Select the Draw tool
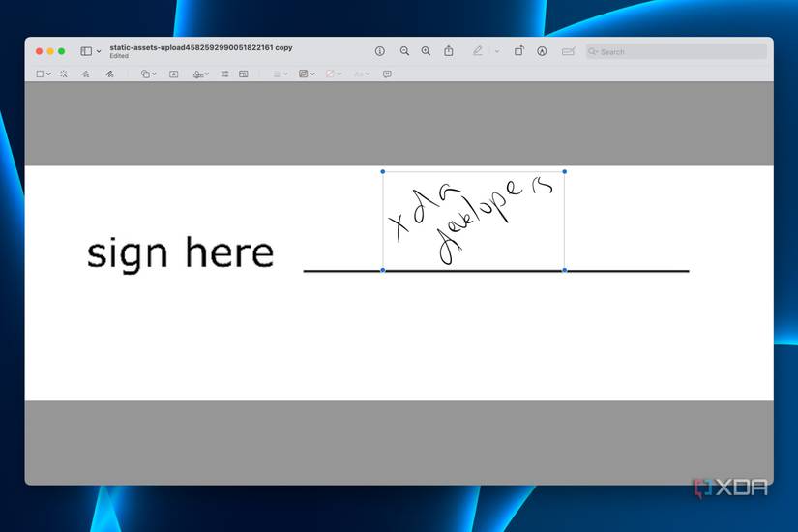 (109, 74)
